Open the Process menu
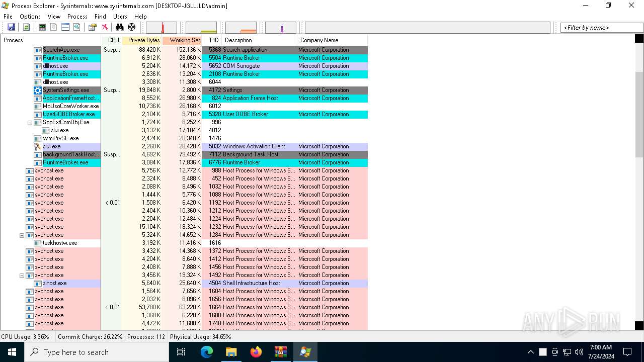 [x=77, y=17]
